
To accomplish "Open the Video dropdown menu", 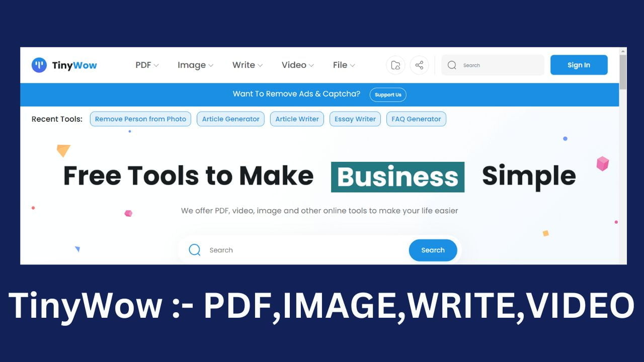I will coord(297,65).
